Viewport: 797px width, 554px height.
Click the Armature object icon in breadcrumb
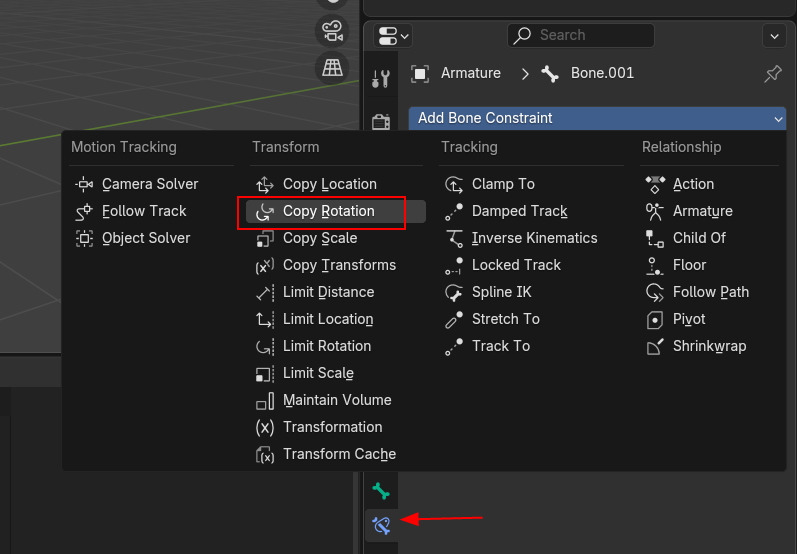(420, 74)
